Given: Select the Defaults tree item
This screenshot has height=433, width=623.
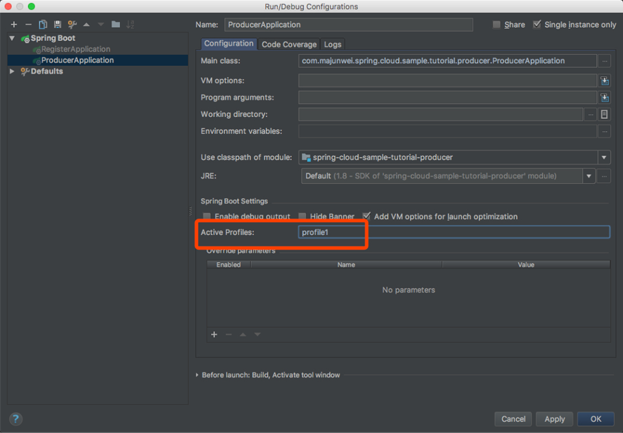Looking at the screenshot, I should click(x=46, y=71).
